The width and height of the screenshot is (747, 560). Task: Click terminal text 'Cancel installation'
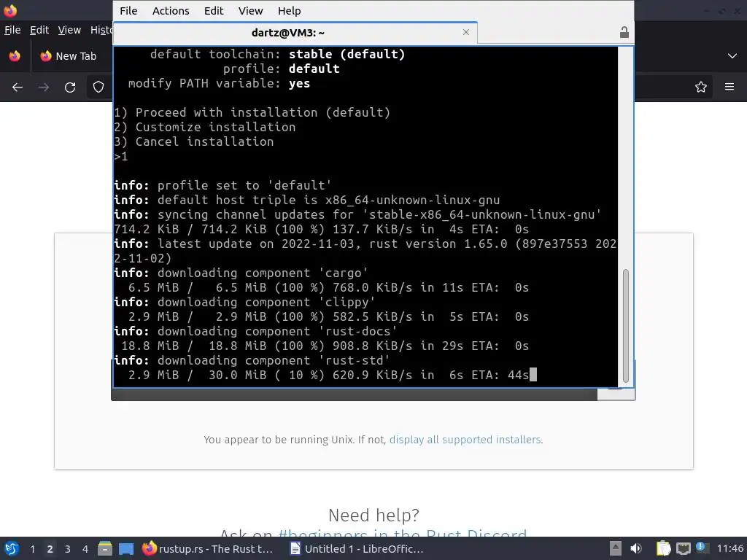[204, 142]
